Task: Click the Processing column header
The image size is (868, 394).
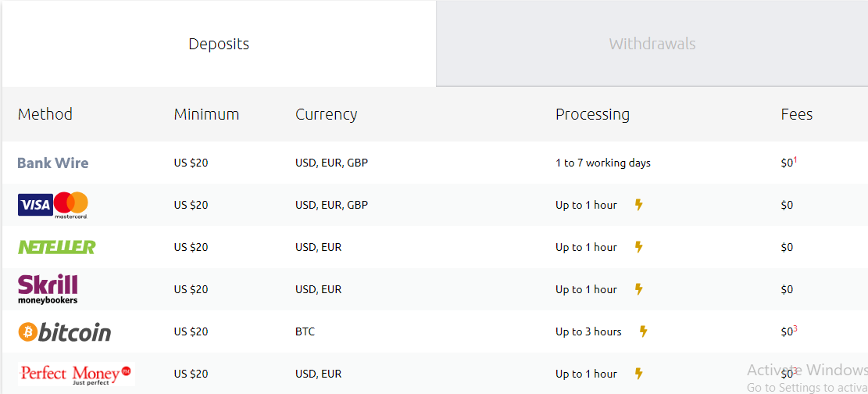Action: click(592, 115)
